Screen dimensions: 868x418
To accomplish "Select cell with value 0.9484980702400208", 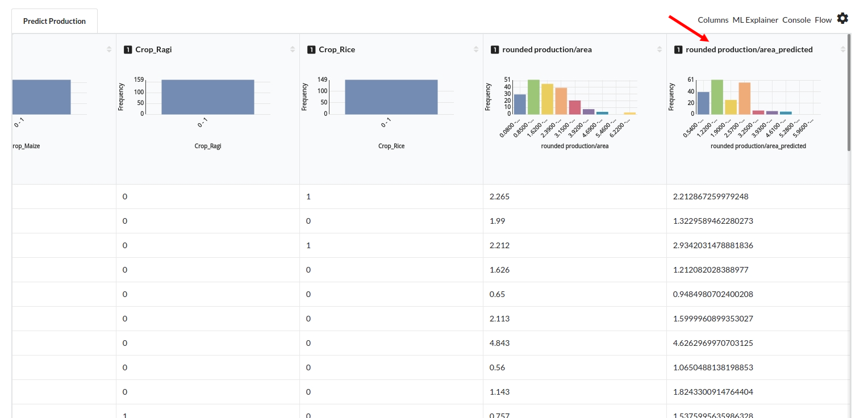I will click(x=758, y=294).
